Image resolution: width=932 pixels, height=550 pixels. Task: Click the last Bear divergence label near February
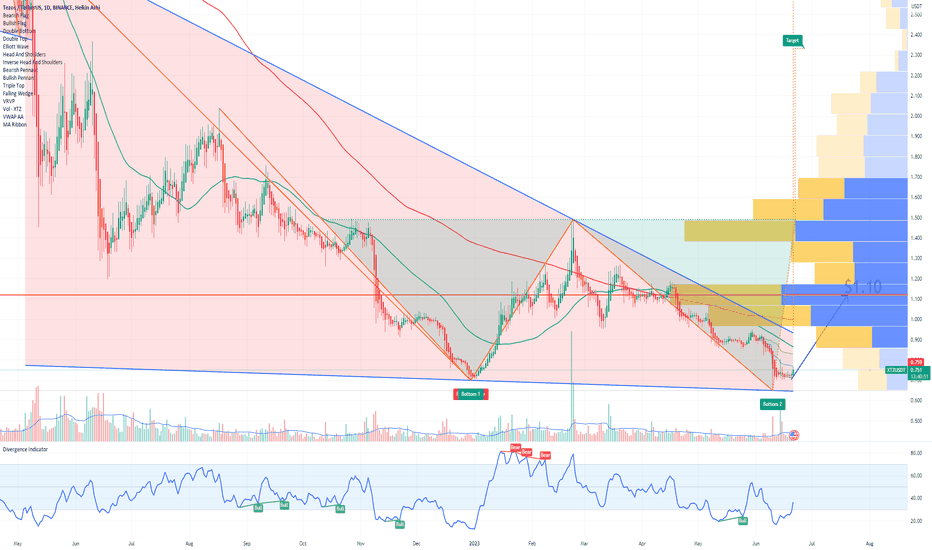(545, 455)
